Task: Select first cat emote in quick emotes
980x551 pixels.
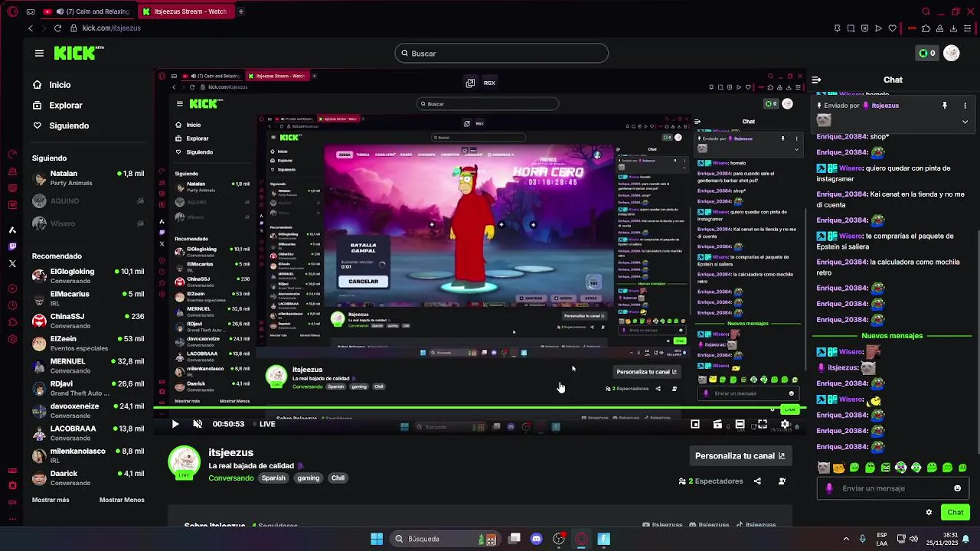Action: (x=823, y=468)
